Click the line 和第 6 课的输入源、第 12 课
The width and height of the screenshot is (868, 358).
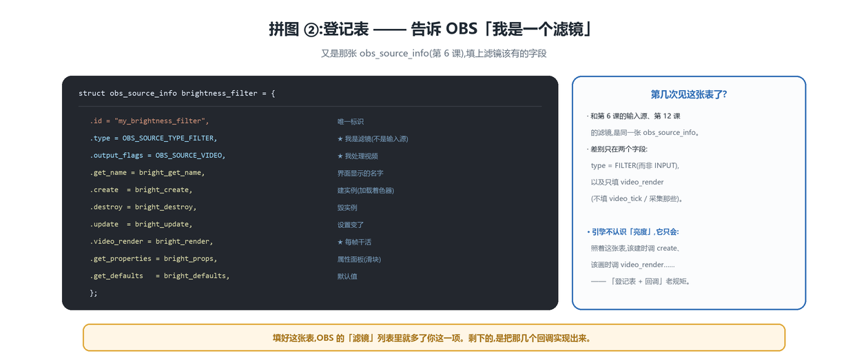pos(634,116)
